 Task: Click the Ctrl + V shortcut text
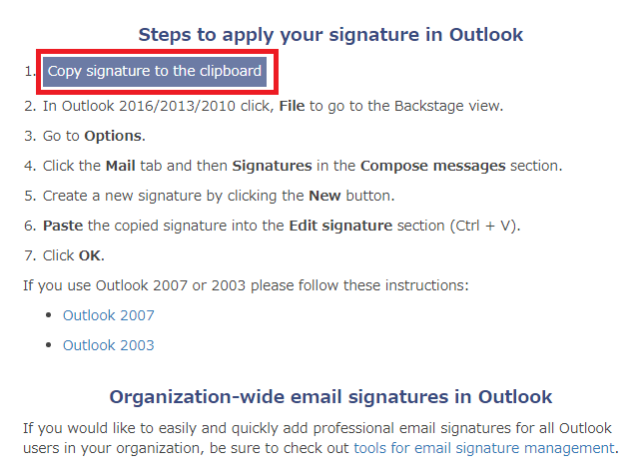[x=485, y=226]
